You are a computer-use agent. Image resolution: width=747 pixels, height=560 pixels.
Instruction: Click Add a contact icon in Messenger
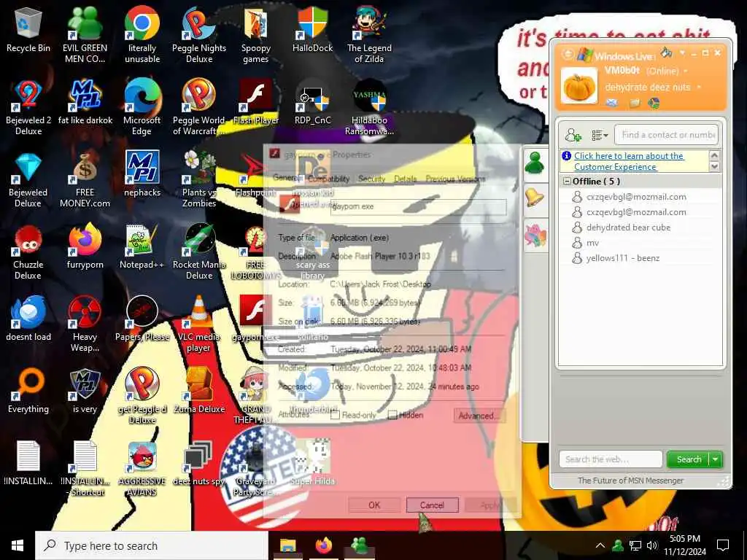tap(573, 135)
